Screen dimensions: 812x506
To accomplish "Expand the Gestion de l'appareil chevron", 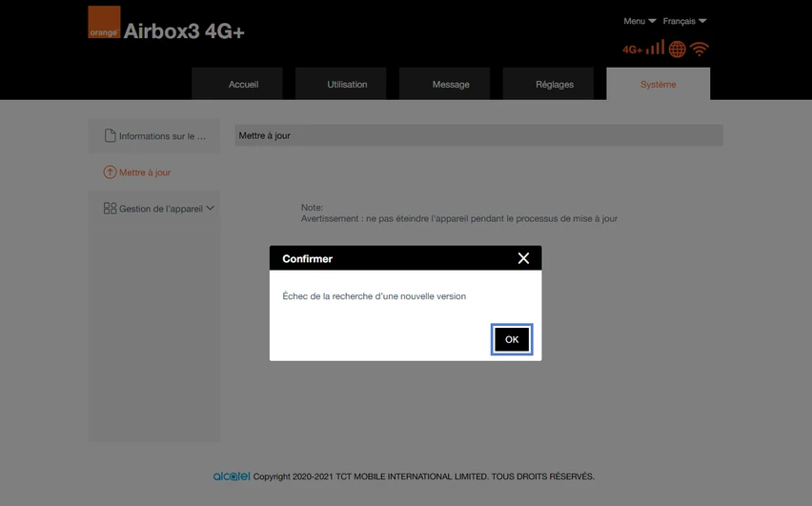I will 211,208.
